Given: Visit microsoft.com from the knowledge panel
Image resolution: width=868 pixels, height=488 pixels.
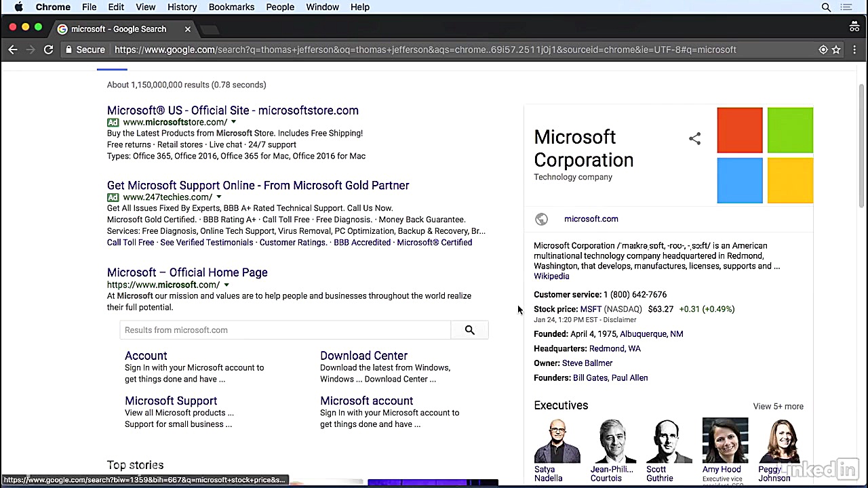Looking at the screenshot, I should [591, 219].
